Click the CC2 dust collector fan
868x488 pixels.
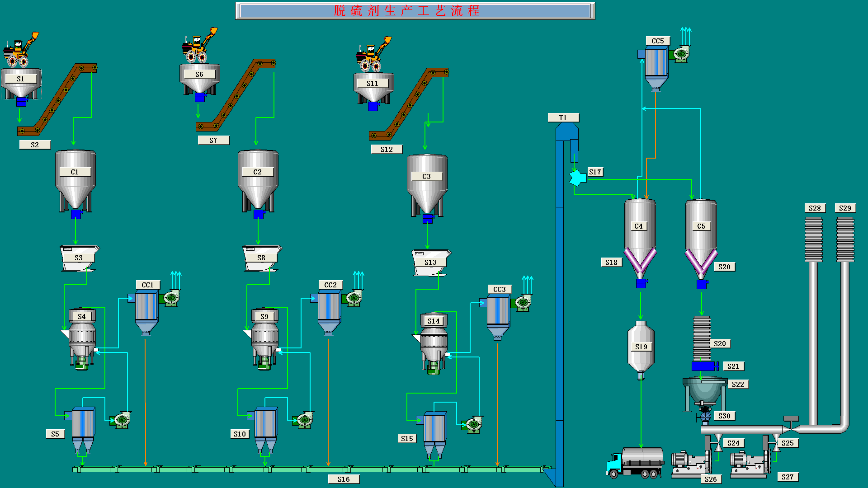[x=354, y=298]
